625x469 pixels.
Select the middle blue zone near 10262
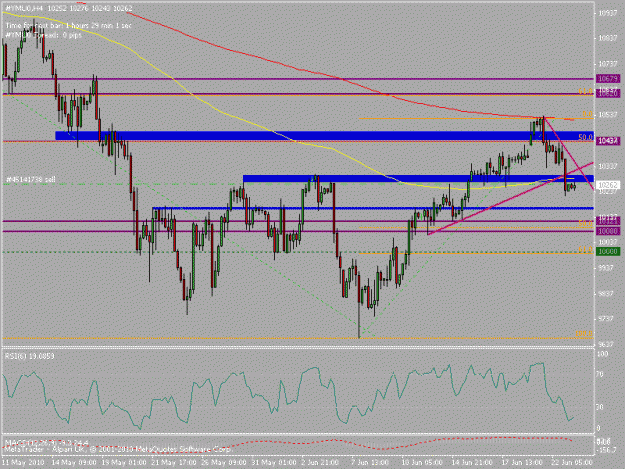tap(418, 179)
